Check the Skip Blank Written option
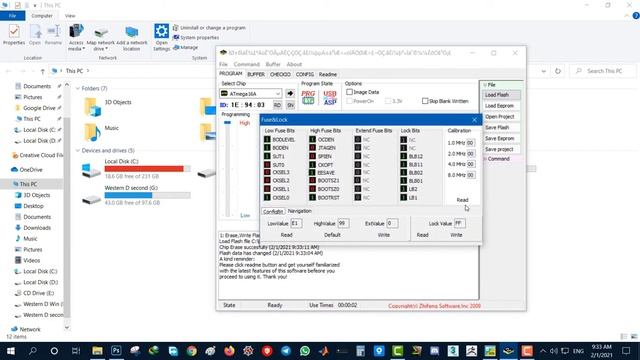 pos(425,101)
